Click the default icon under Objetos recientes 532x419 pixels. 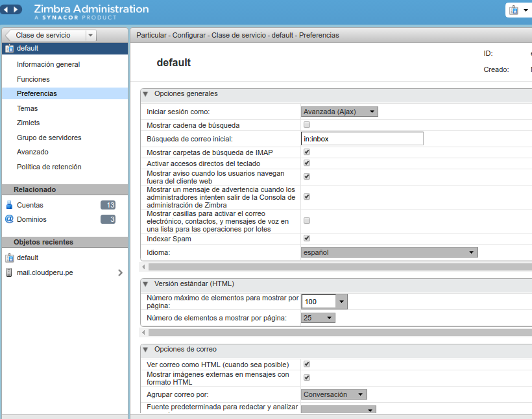tap(10, 258)
